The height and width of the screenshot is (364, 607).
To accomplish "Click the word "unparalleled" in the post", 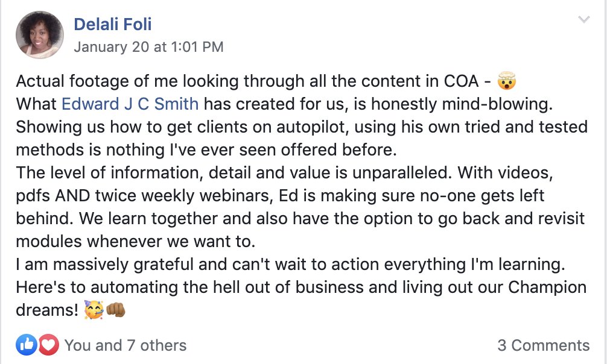I will (395, 173).
